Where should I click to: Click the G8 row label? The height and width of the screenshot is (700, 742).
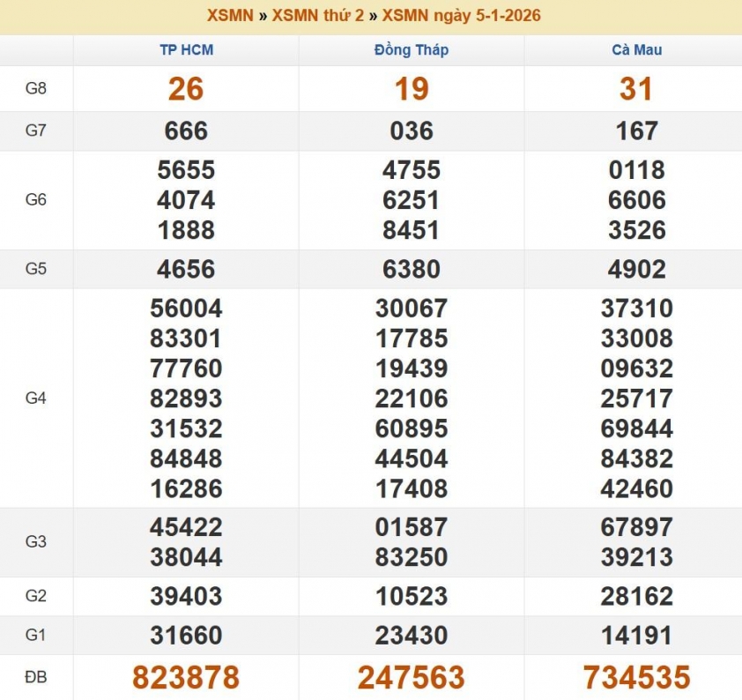[36, 89]
